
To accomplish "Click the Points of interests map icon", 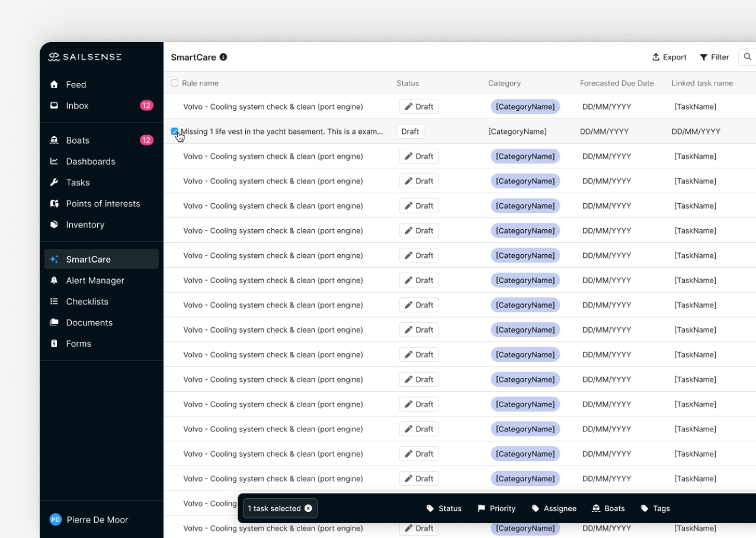I will click(x=54, y=203).
